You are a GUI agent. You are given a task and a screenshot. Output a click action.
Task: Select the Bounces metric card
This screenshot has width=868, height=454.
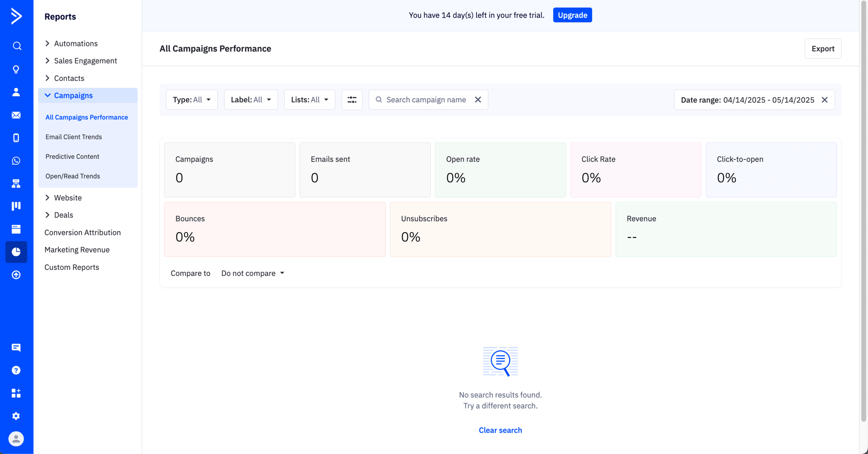pyautogui.click(x=275, y=230)
